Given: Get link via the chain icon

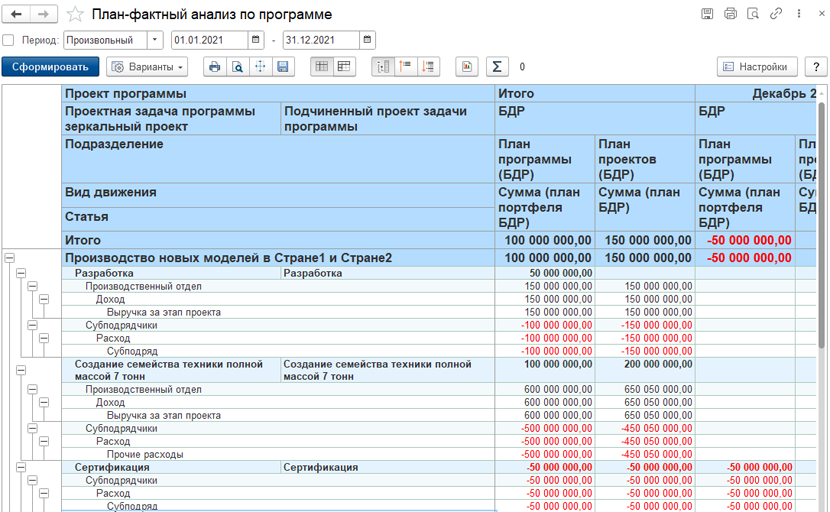Looking at the screenshot, I should (x=776, y=14).
